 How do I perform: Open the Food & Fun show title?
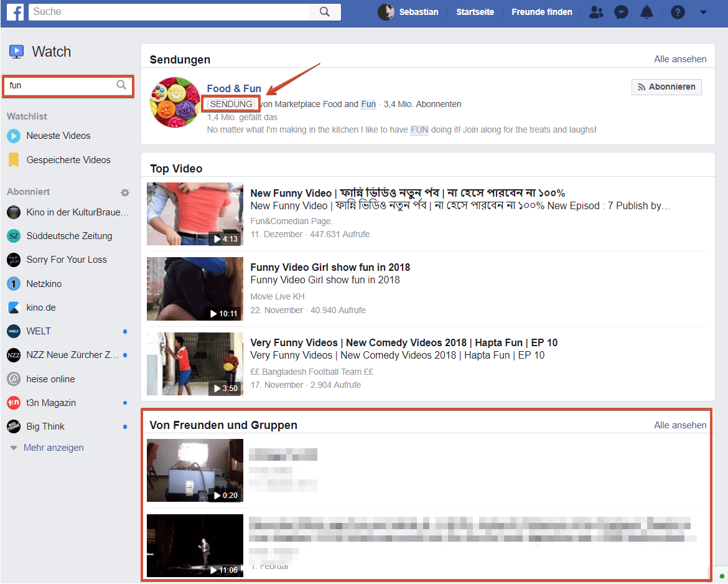[234, 88]
